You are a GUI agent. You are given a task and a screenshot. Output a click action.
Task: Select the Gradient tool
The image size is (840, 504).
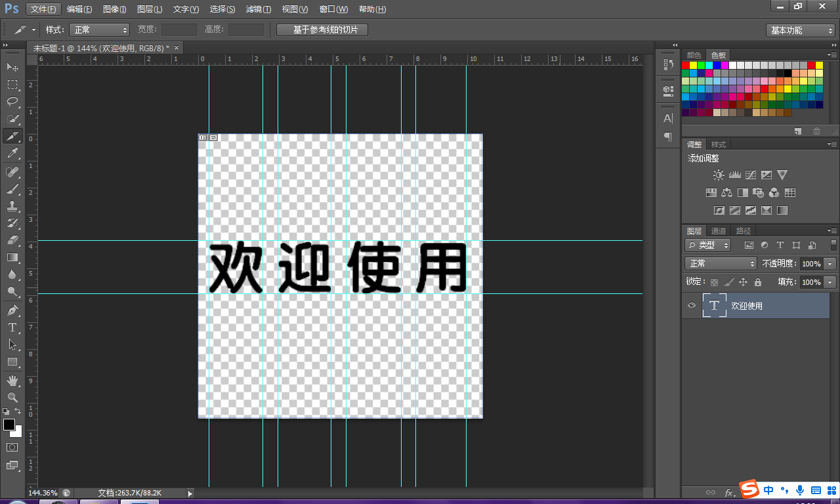click(12, 257)
